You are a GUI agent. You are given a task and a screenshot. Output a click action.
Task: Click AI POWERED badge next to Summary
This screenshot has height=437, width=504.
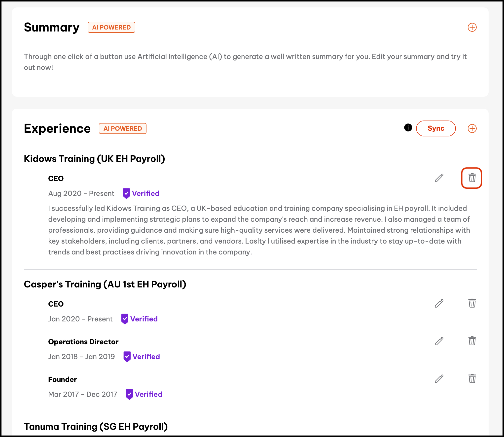pyautogui.click(x=111, y=27)
